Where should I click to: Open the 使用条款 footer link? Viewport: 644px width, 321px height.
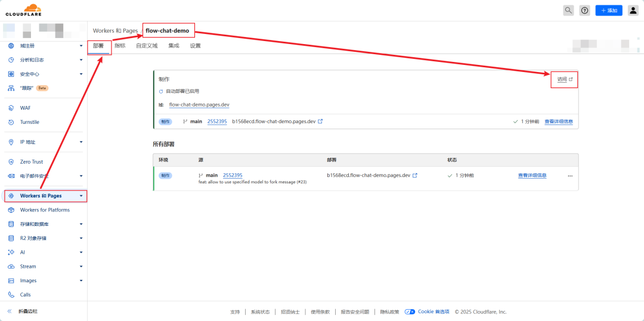320,312
